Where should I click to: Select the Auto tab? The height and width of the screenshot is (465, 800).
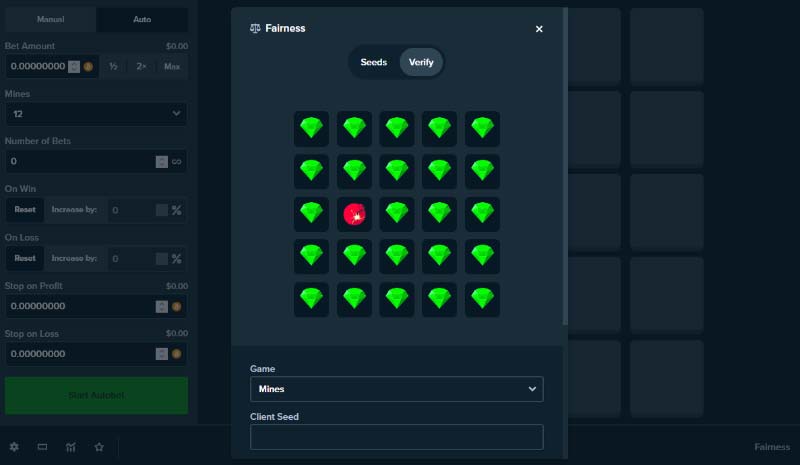142,20
